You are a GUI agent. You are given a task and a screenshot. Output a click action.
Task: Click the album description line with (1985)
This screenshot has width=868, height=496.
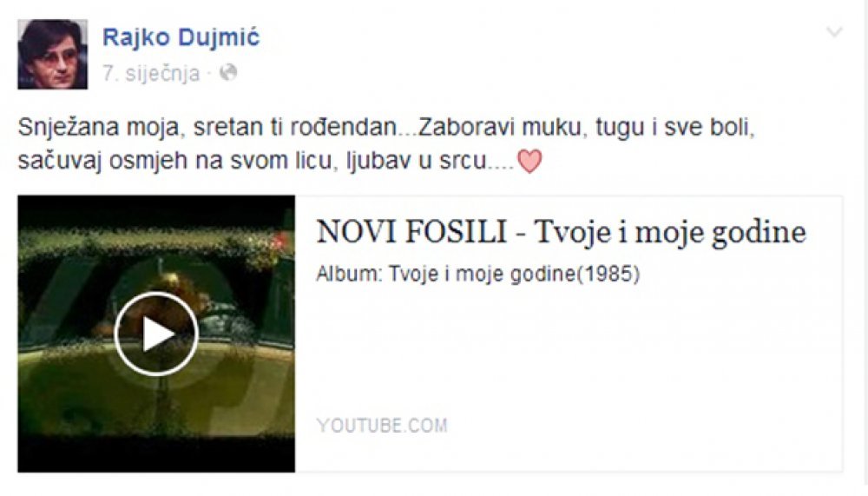click(478, 274)
